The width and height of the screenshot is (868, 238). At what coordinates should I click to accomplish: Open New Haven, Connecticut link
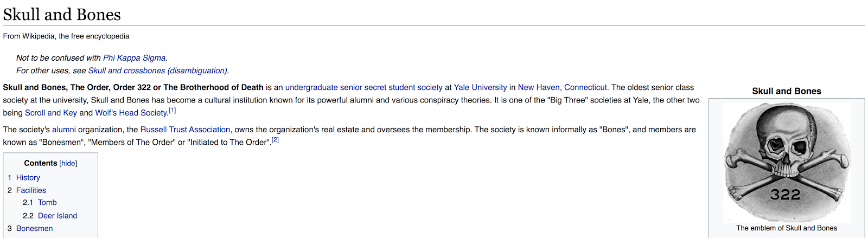[x=563, y=87]
